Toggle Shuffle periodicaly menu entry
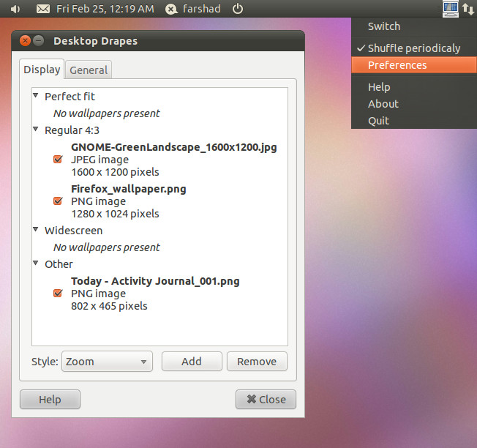Viewport: 477px width, 448px height. [x=414, y=48]
